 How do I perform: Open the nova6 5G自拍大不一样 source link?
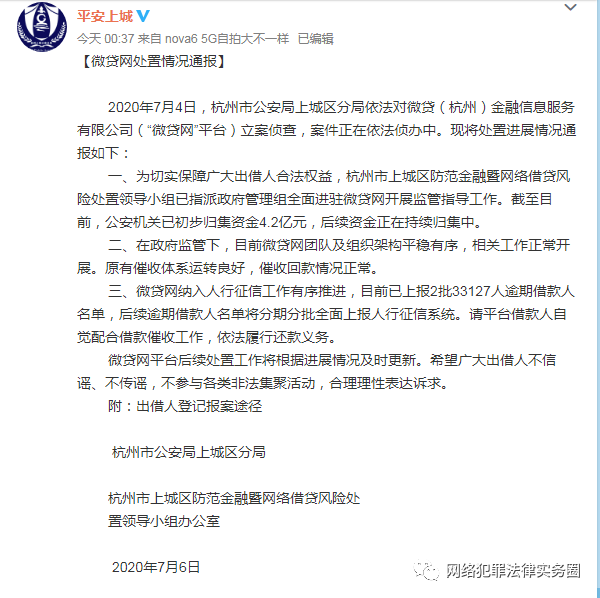point(227,39)
